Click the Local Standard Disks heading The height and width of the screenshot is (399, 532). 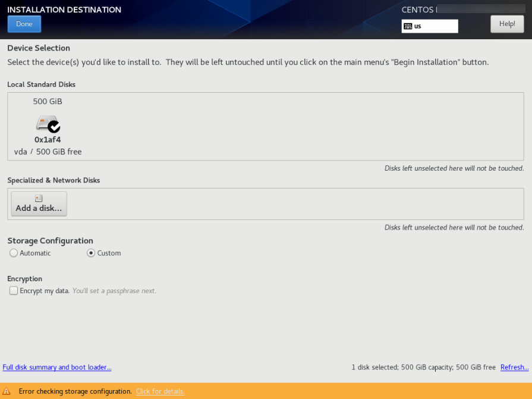coord(42,84)
